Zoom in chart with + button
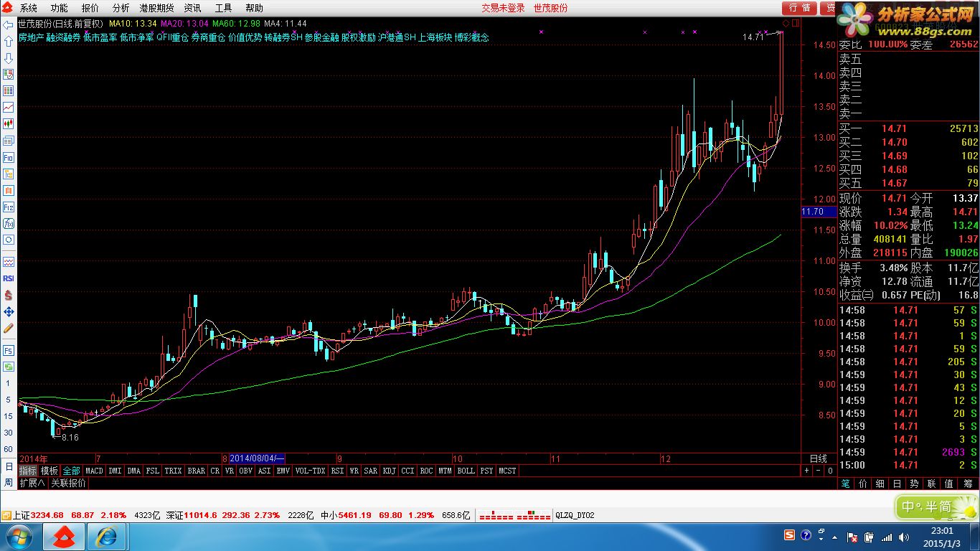Screen dimensions: 980x551 (x=806, y=471)
